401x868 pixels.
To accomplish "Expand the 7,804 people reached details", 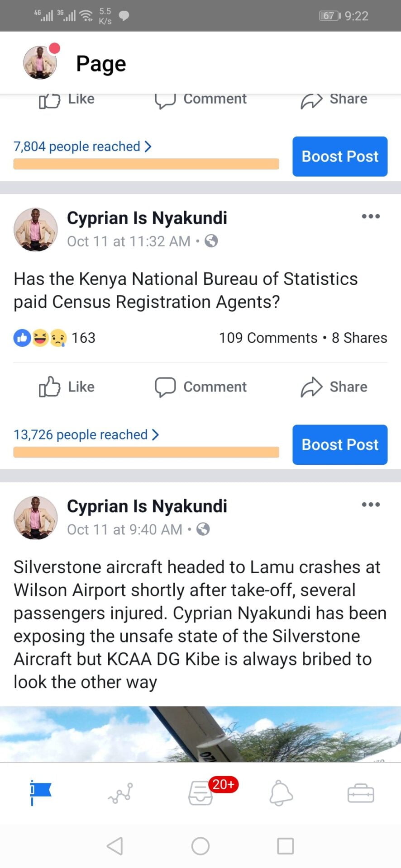I will (82, 146).
